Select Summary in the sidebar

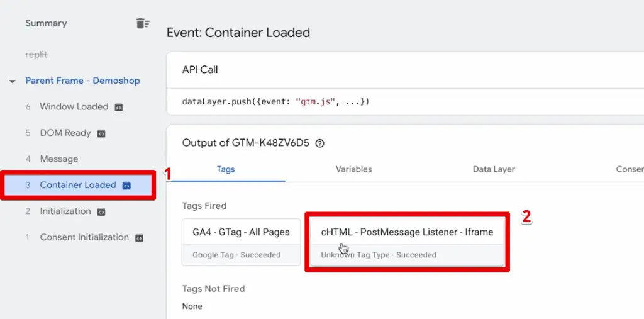coord(46,23)
